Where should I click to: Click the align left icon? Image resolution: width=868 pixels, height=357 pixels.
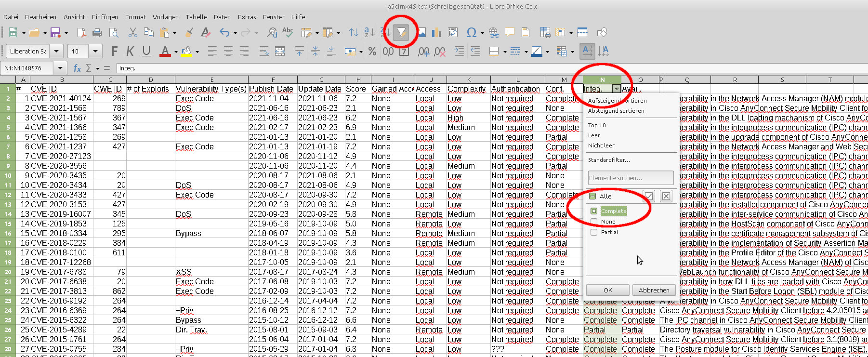pyautogui.click(x=212, y=51)
